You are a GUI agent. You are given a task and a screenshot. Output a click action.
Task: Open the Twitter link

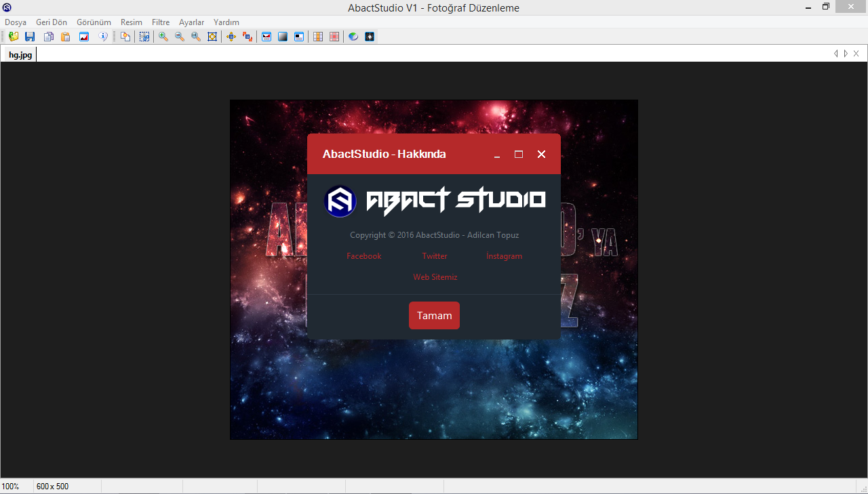pos(435,256)
